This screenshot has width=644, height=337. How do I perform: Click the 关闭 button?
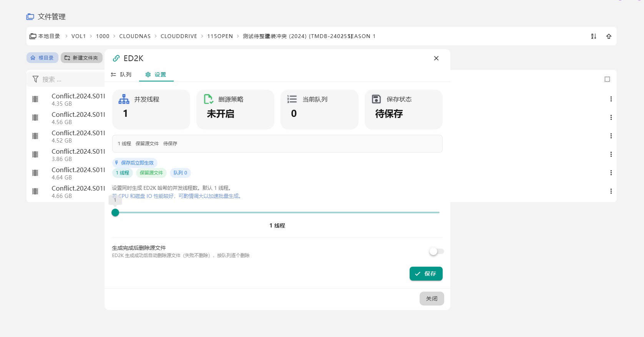pyautogui.click(x=432, y=299)
